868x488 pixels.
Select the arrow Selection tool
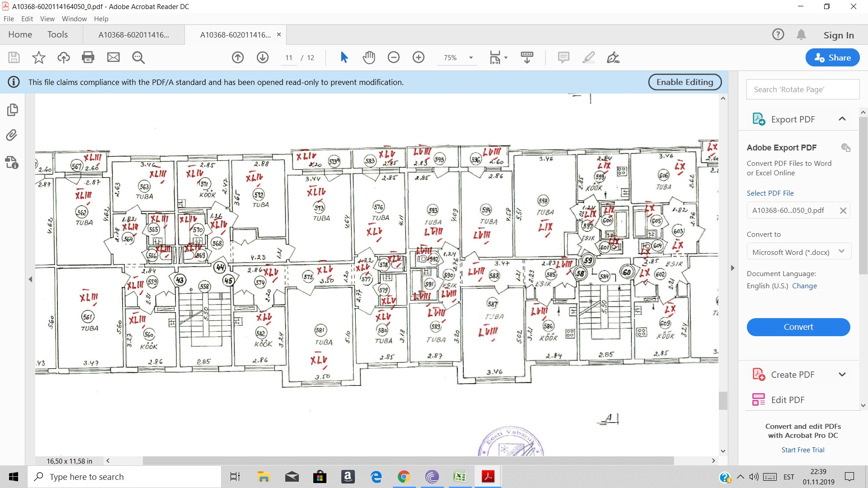point(344,57)
